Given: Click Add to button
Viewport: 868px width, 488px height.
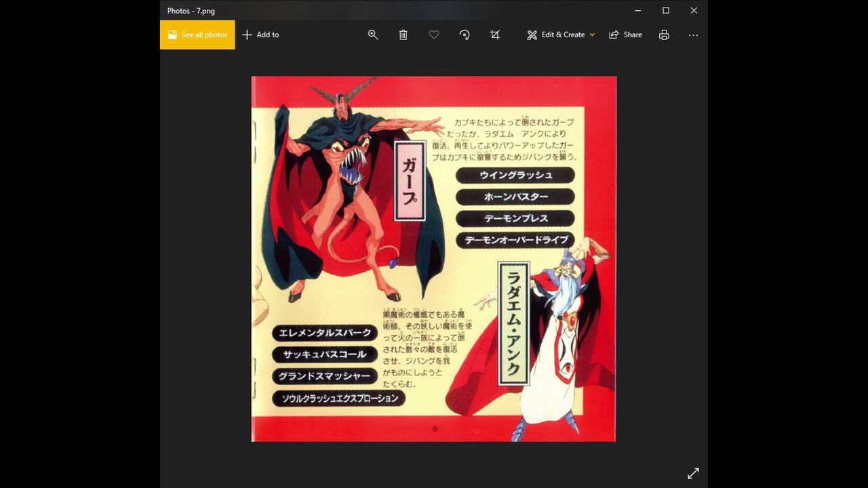Looking at the screenshot, I should pos(260,35).
